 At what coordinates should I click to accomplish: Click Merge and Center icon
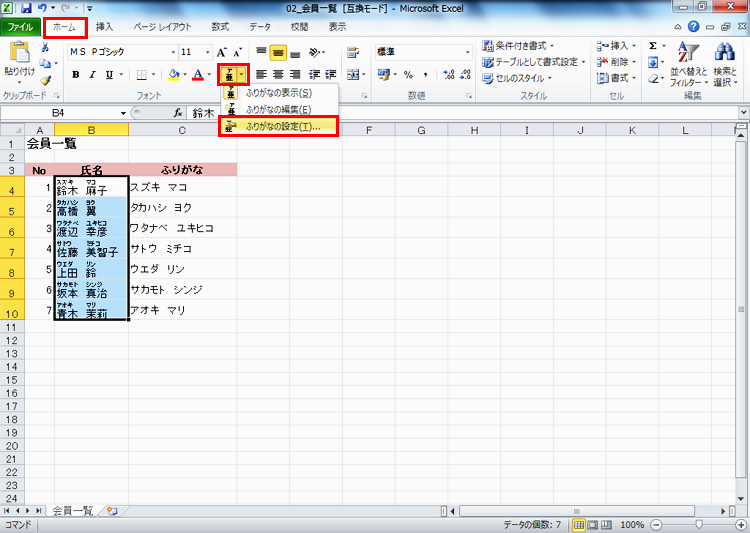tap(353, 75)
